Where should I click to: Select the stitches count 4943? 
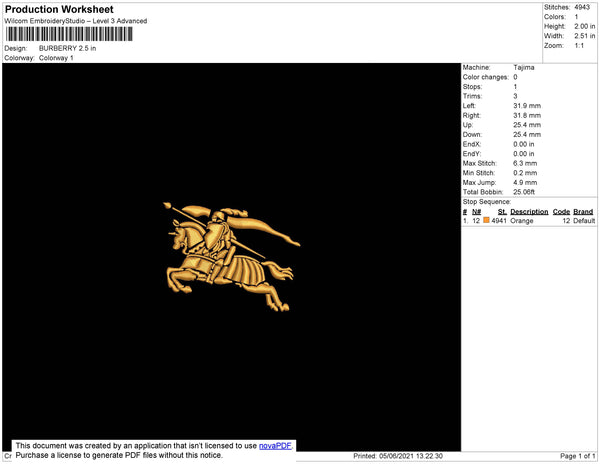(x=582, y=7)
